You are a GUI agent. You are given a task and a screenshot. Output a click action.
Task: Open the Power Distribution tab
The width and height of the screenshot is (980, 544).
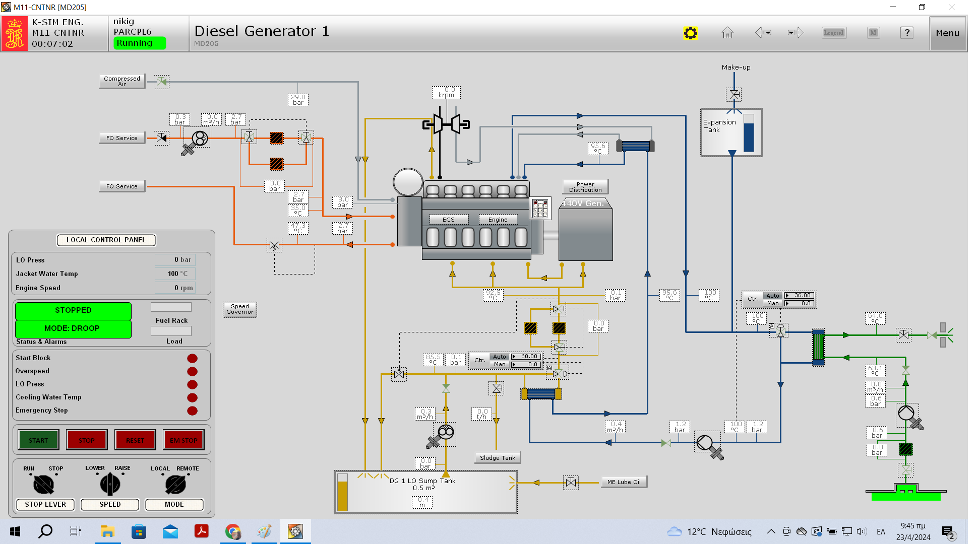pyautogui.click(x=585, y=187)
